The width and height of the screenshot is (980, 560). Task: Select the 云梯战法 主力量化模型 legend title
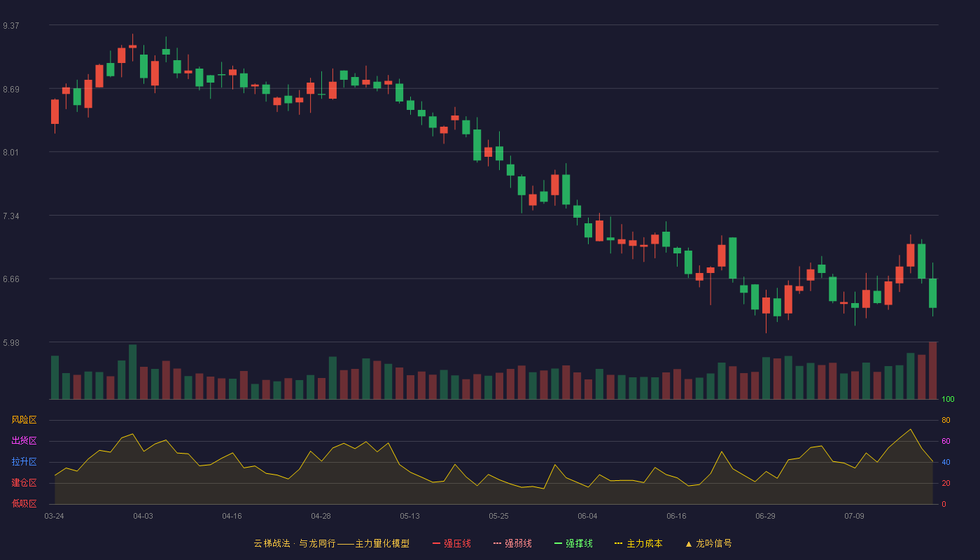click(x=332, y=543)
